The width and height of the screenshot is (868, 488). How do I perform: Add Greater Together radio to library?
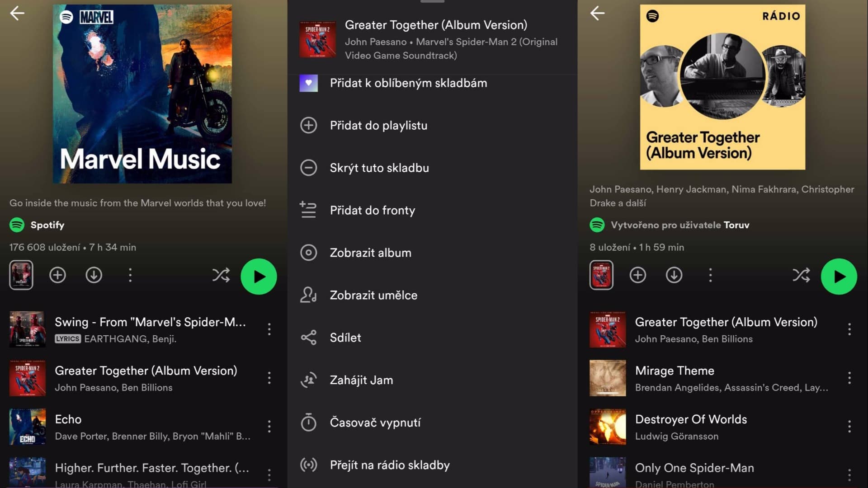637,275
